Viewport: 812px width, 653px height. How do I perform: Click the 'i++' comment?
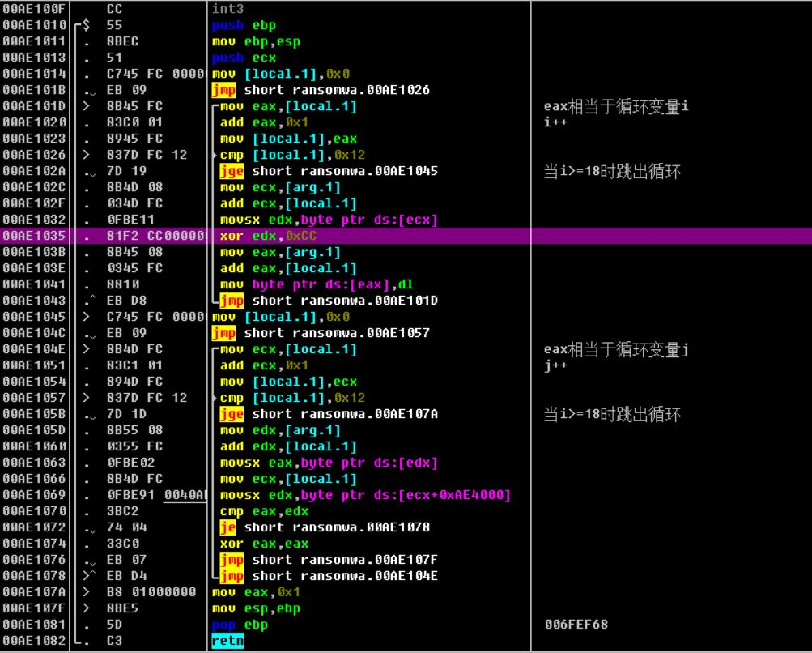[x=555, y=122]
